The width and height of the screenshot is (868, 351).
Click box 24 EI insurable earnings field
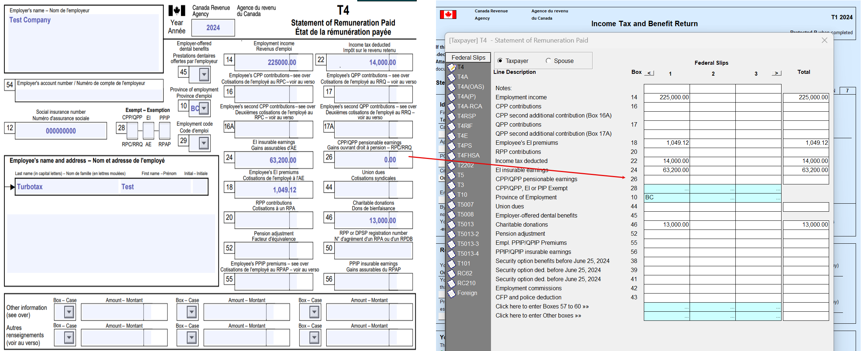(x=274, y=160)
